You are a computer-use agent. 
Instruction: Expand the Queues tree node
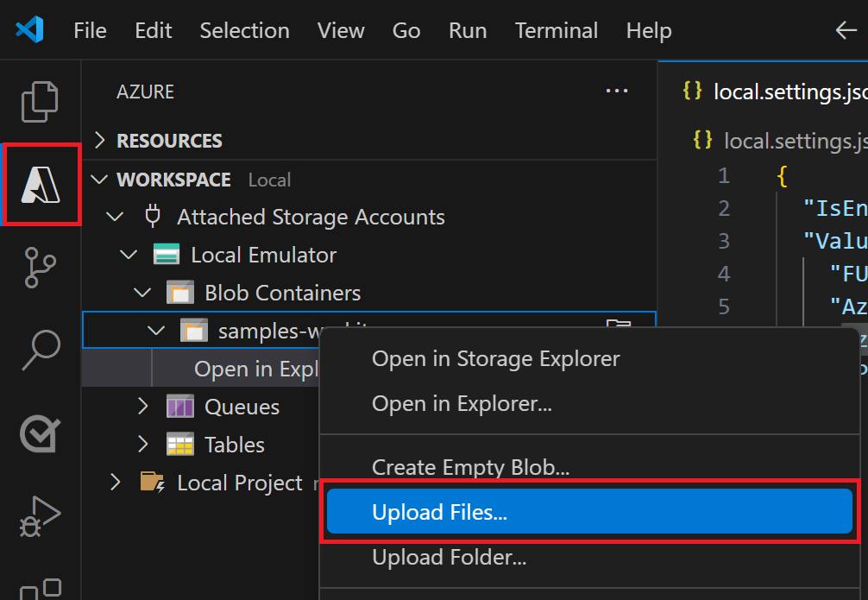(x=142, y=406)
